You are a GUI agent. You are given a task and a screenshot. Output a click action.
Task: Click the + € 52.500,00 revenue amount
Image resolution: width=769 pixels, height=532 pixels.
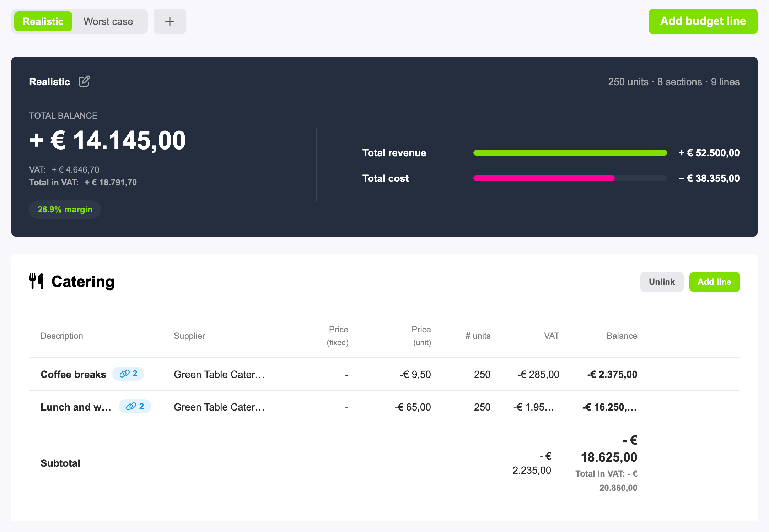tap(709, 153)
